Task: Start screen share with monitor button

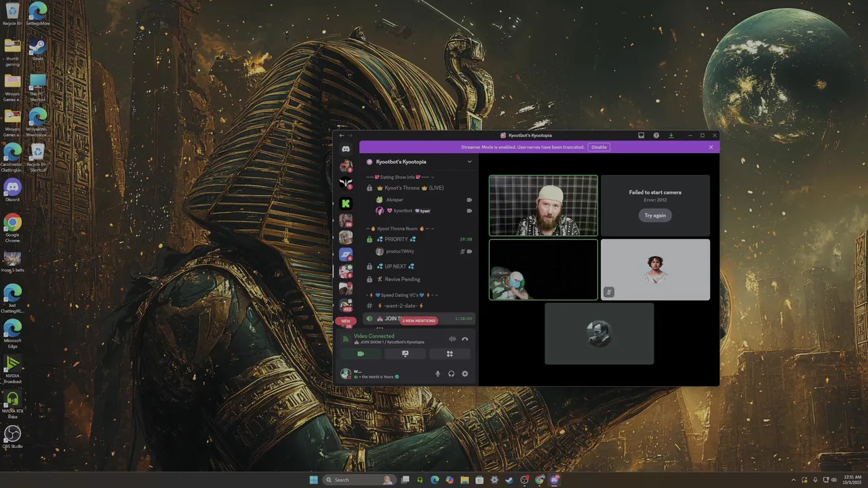Action: pyautogui.click(x=405, y=354)
